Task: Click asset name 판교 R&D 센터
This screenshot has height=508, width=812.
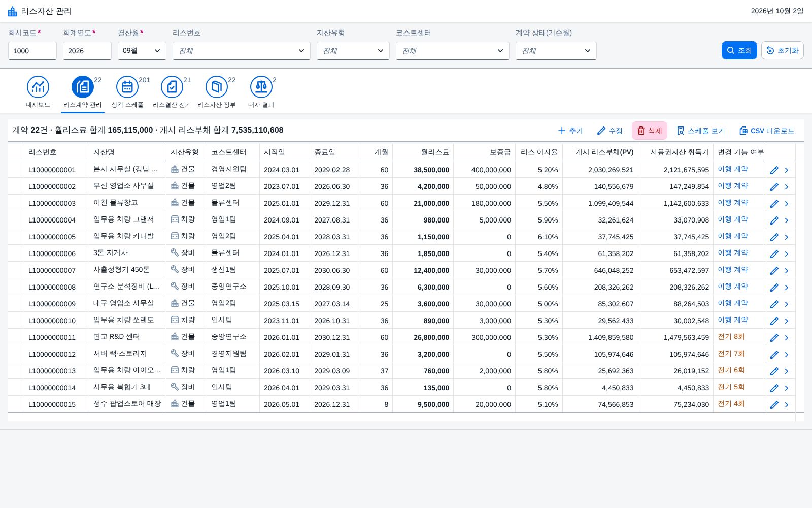Action: tap(117, 337)
